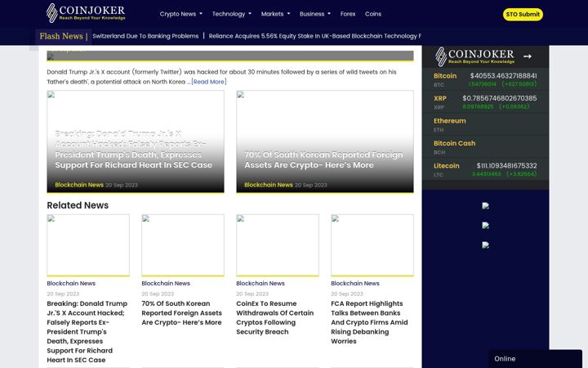Image resolution: width=588 pixels, height=368 pixels.
Task: Click the second broken image icon in the sidebar
Action: pyautogui.click(x=485, y=226)
